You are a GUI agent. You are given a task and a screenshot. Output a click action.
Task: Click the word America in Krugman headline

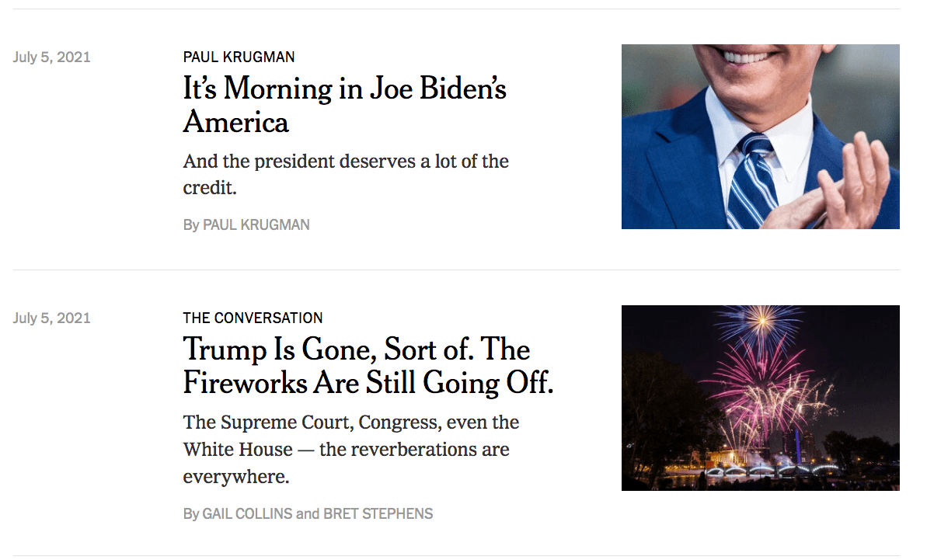(236, 122)
